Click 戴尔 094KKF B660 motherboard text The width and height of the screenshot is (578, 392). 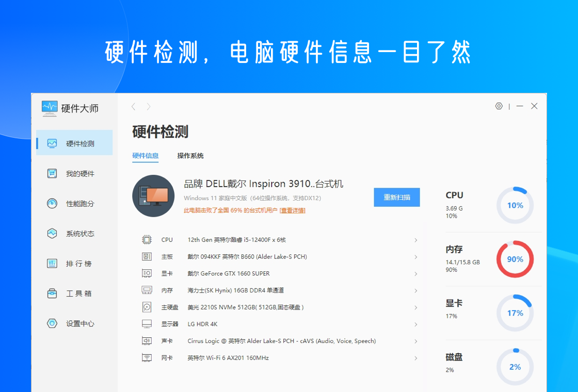click(247, 256)
